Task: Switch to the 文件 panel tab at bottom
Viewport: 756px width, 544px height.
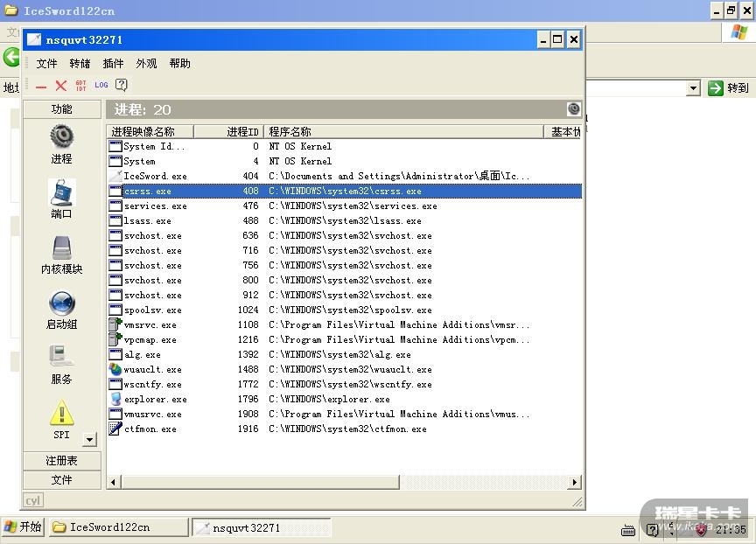Action: coord(62,480)
